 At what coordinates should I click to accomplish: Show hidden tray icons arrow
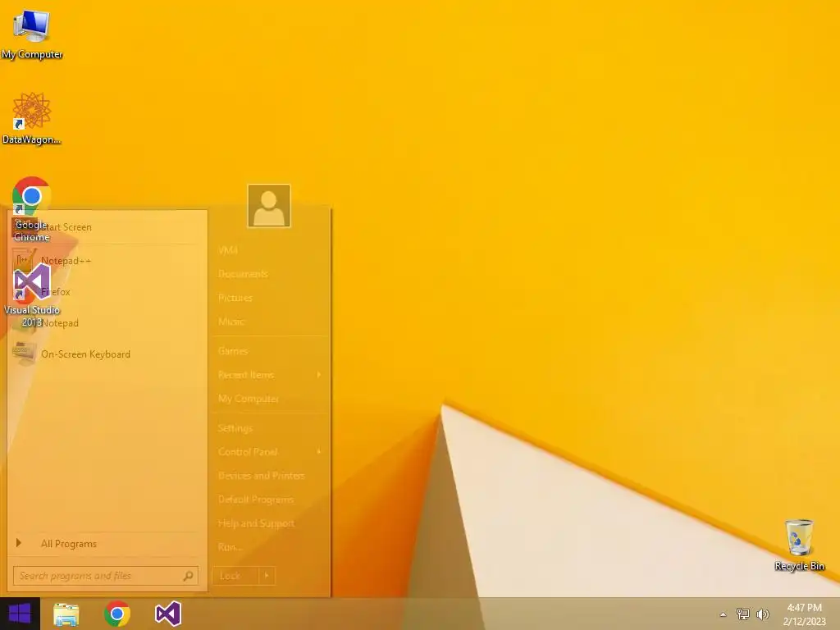pos(724,614)
